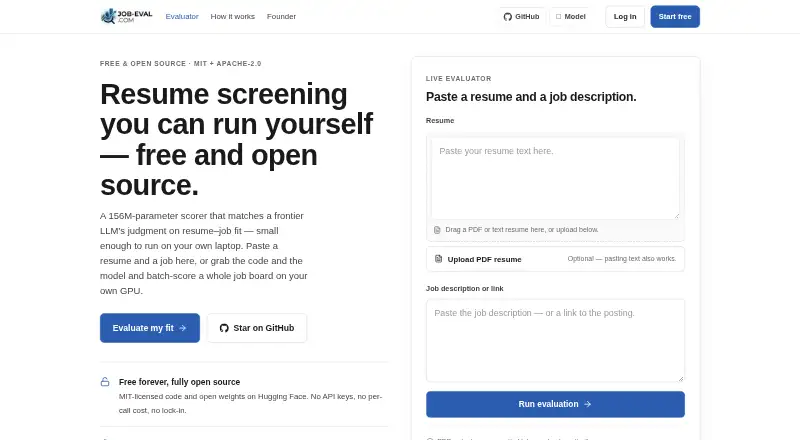Click the Paste a resume and a job description heading

531,97
